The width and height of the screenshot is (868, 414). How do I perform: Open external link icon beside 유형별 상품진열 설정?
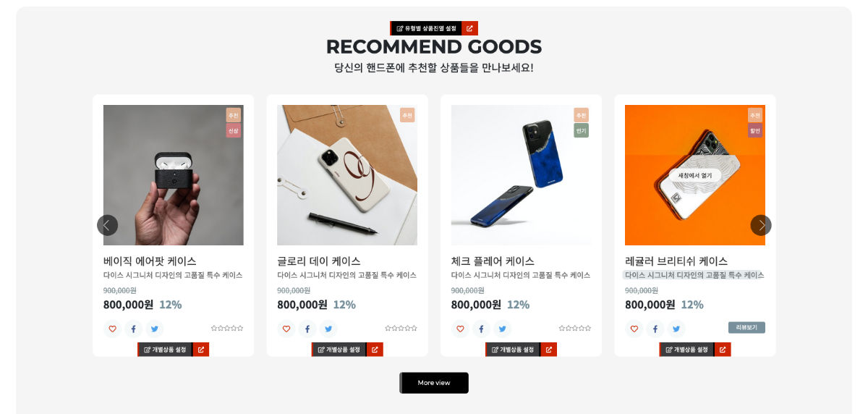[x=469, y=28]
